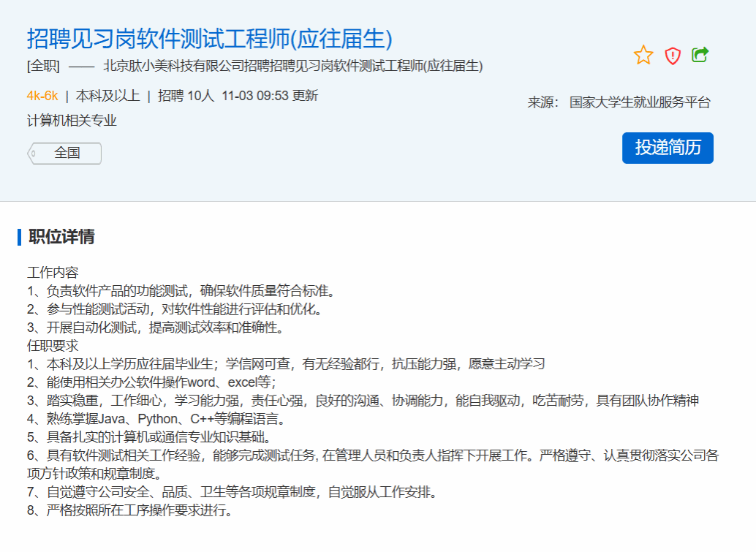
Task: Click the 4k-6k salary text
Action: click(x=42, y=96)
